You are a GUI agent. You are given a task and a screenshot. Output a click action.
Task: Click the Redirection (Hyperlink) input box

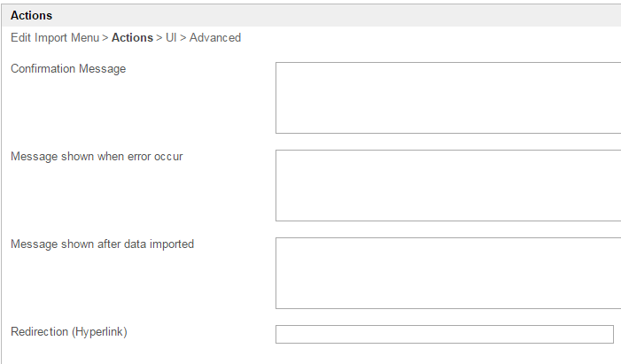click(444, 334)
